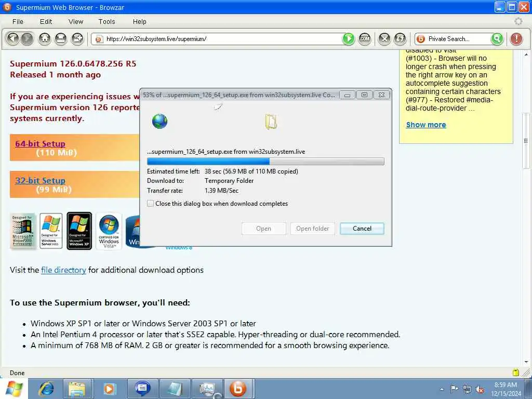
Task: Click the page vertical scrollbar thumb
Action: [x=526, y=141]
